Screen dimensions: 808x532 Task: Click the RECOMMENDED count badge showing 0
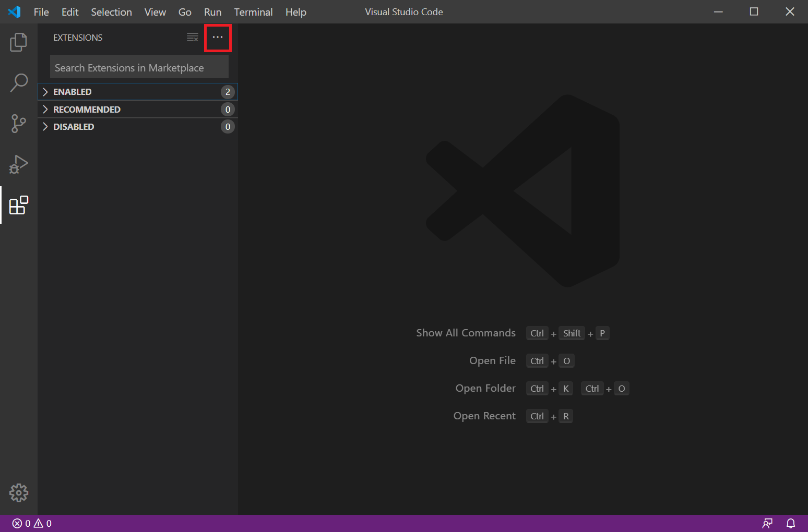tap(228, 110)
